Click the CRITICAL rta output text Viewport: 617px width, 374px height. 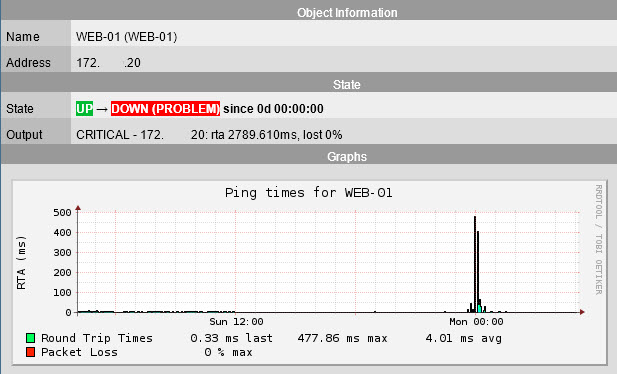[x=209, y=135]
